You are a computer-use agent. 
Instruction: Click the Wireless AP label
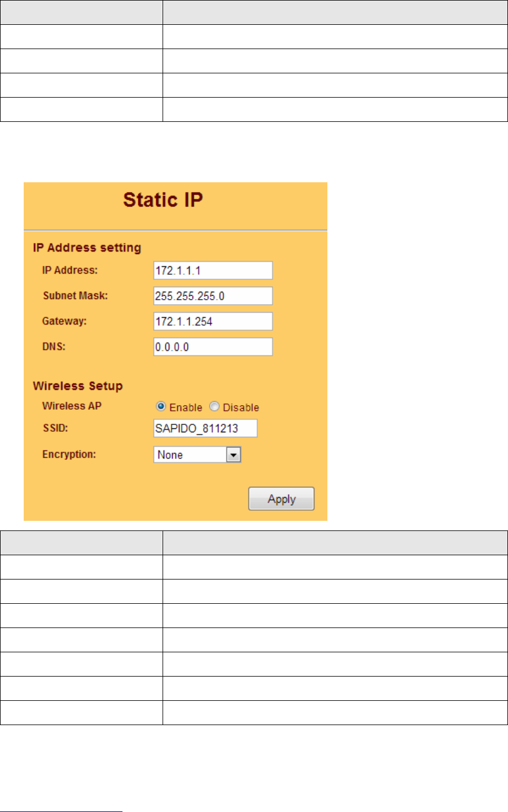click(72, 406)
